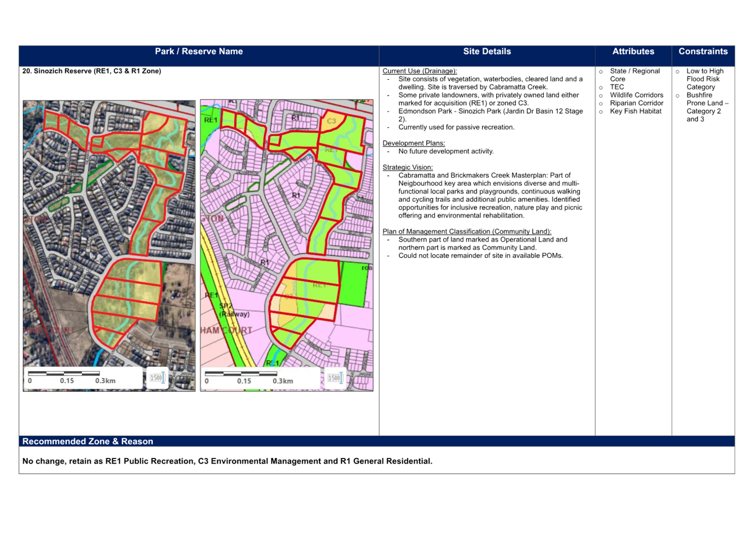Click the 'TEC' attribute entry
The height and width of the screenshot is (534, 756).
point(617,87)
